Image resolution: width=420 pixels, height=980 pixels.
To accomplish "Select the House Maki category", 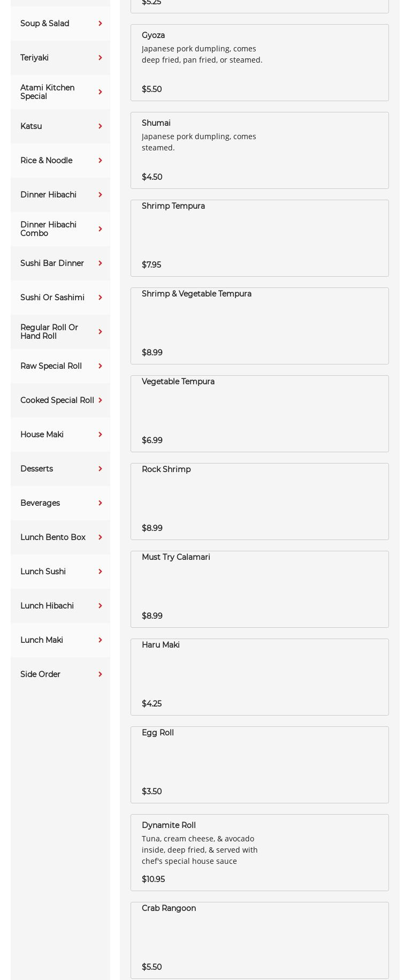I will [42, 435].
